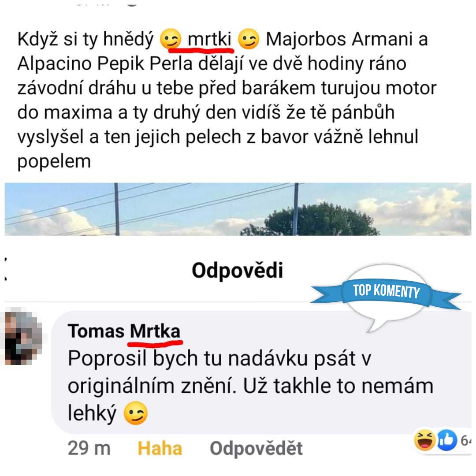
Task: Click the winking emoji after lehký
Action: [x=136, y=413]
